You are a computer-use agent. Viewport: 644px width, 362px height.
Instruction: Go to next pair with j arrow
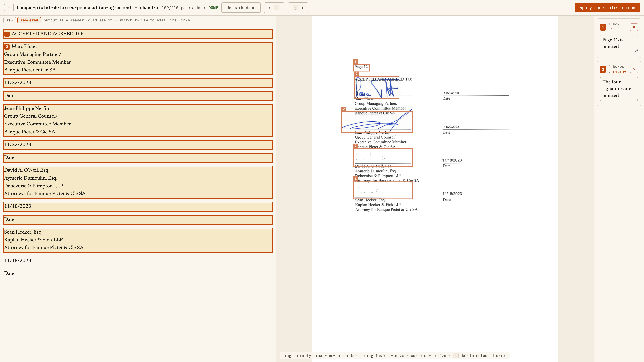(x=298, y=8)
